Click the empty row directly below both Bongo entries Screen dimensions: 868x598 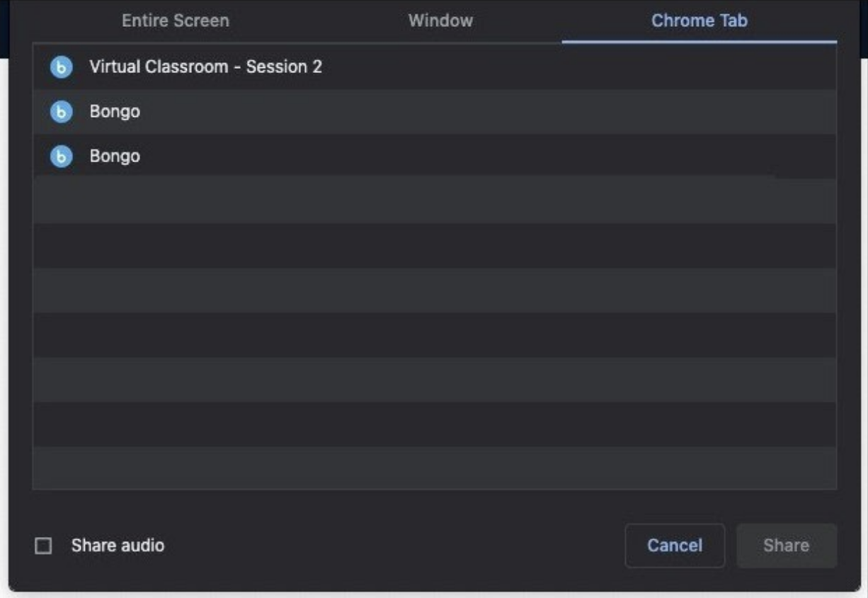(x=434, y=201)
